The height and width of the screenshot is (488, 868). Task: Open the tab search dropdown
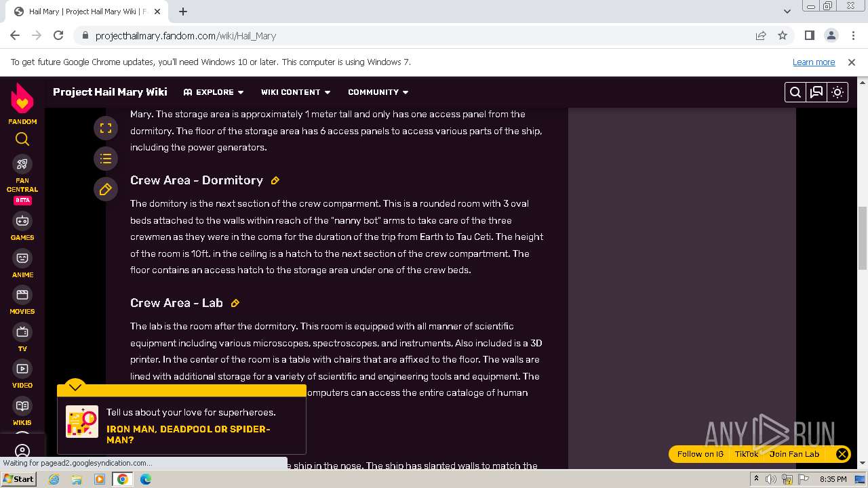tap(787, 12)
